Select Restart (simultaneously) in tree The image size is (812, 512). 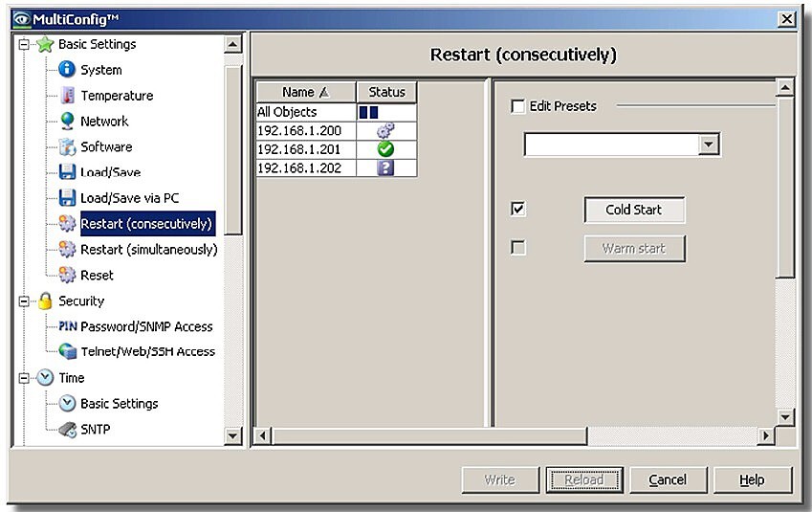148,249
